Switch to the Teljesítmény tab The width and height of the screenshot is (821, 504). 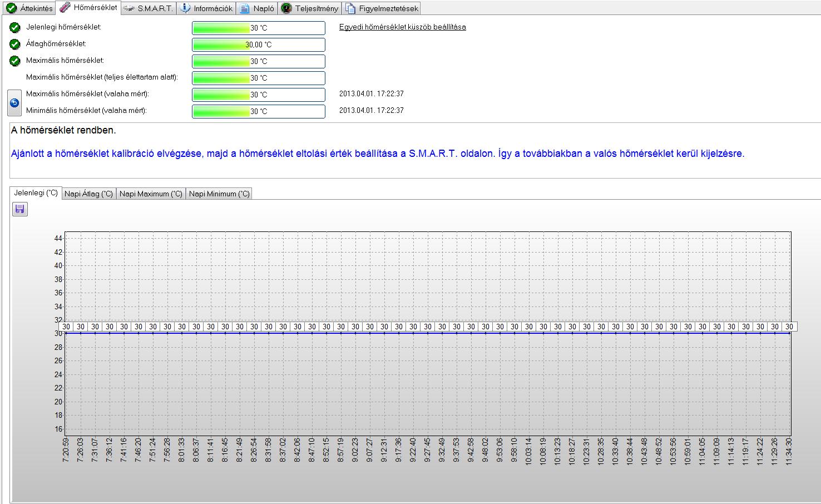310,8
